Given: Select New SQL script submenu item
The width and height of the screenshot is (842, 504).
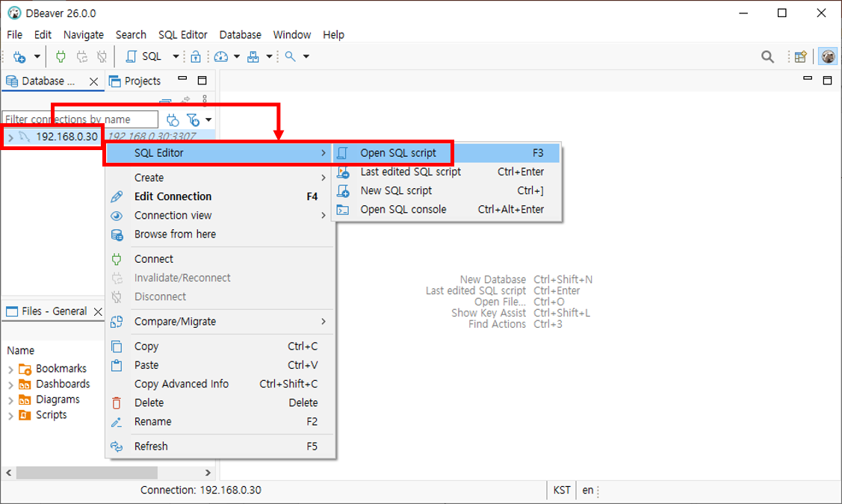Looking at the screenshot, I should click(447, 190).
